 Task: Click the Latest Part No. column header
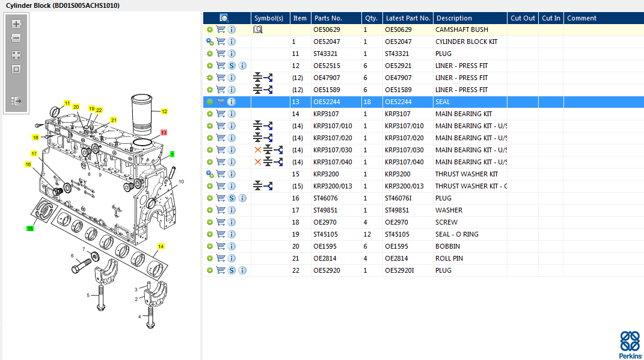point(408,18)
